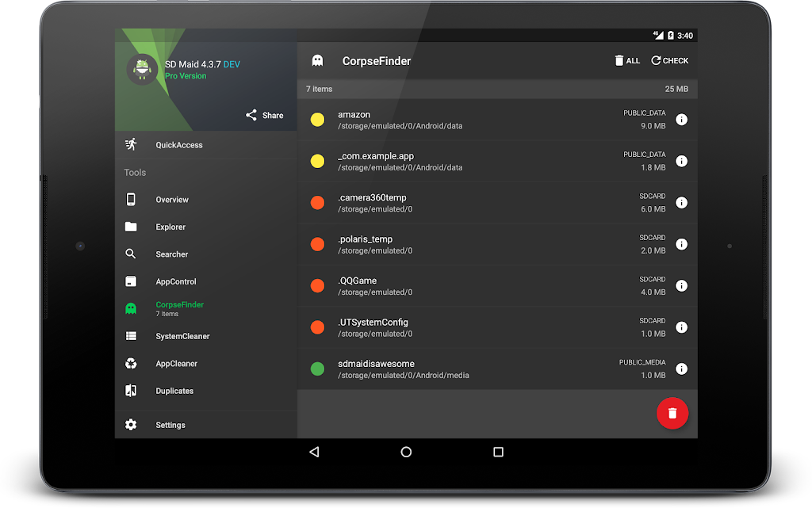Select the amazon yellow status circle

[317, 120]
